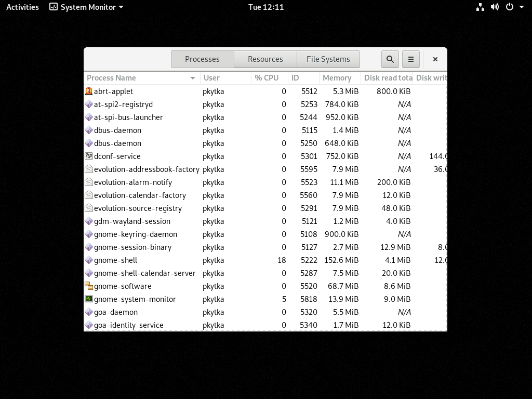
Task: Click disk read value 4.1 MiB
Action: (397, 260)
